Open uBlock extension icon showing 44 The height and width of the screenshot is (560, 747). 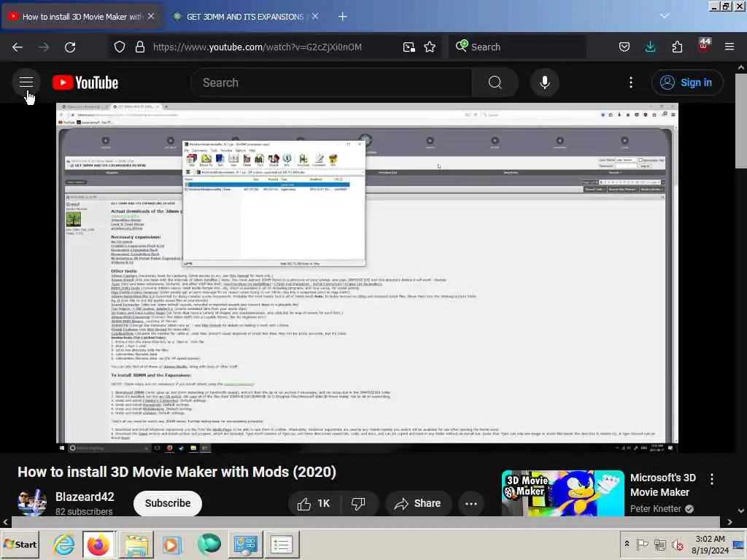click(x=704, y=46)
